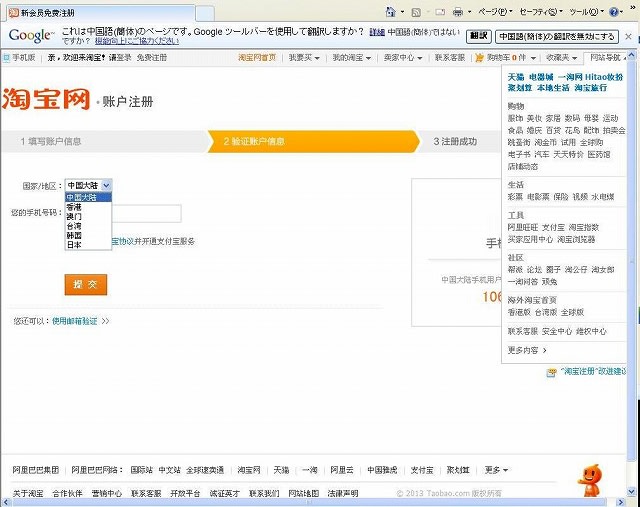Image resolution: width=640 pixels, height=507 pixels.
Task: Click 阿里旺旺 under 工具
Action: coord(523,227)
